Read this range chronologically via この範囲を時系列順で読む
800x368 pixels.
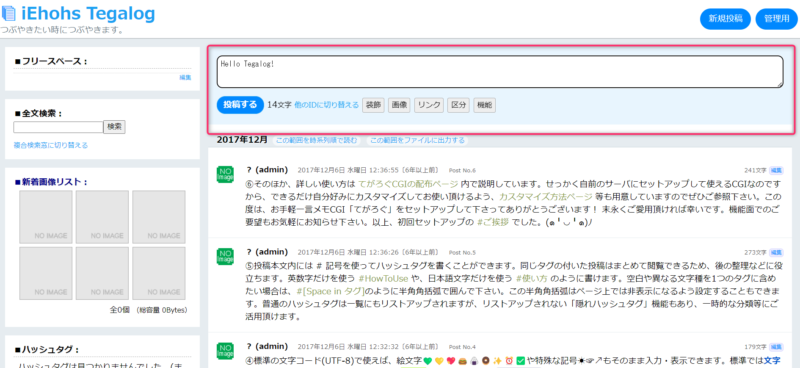pos(316,140)
